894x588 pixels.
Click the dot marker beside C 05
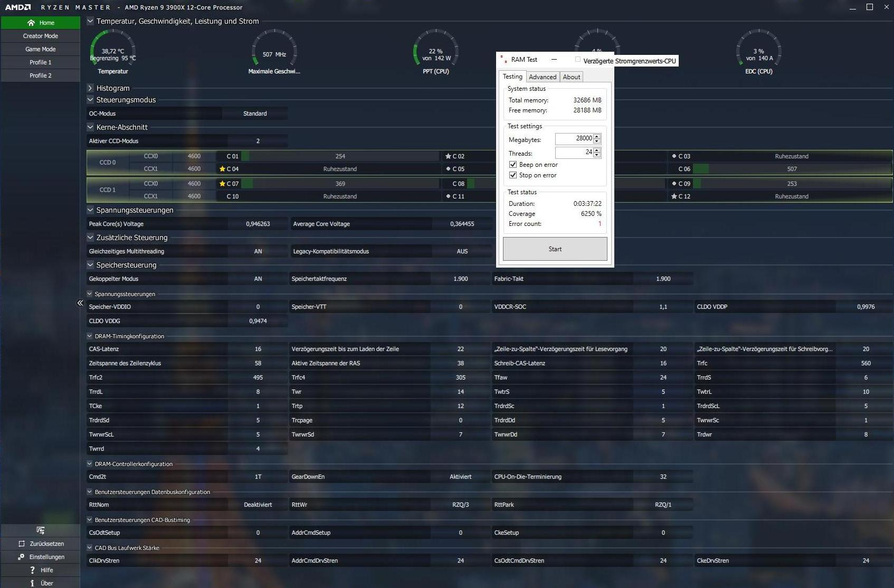click(448, 169)
